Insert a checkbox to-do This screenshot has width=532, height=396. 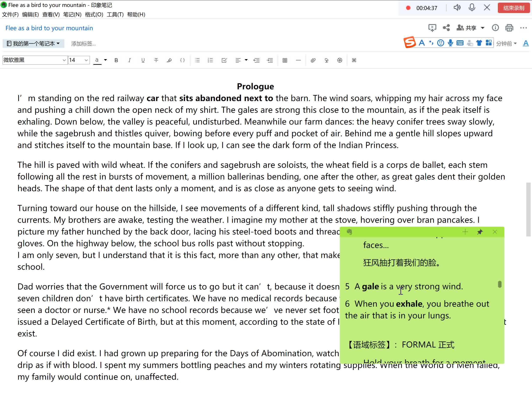[x=224, y=60]
